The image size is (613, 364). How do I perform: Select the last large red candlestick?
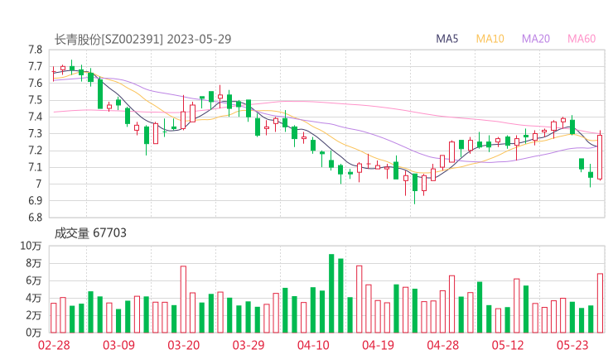[x=600, y=157]
